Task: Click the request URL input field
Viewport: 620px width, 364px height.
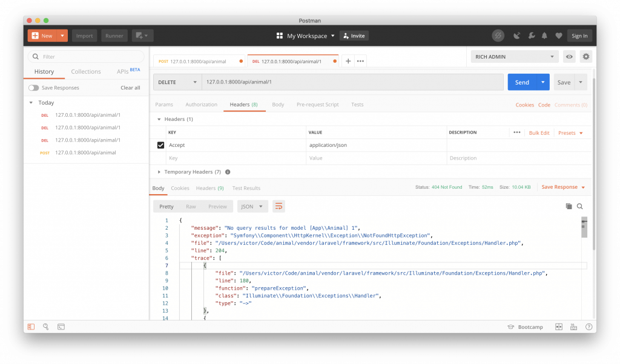Action: tap(352, 82)
